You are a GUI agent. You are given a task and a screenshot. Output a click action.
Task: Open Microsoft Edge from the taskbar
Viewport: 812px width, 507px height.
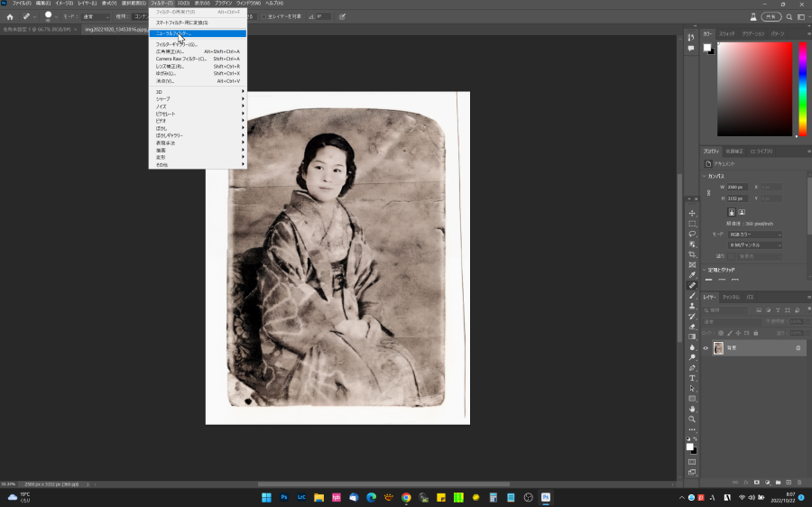click(372, 497)
